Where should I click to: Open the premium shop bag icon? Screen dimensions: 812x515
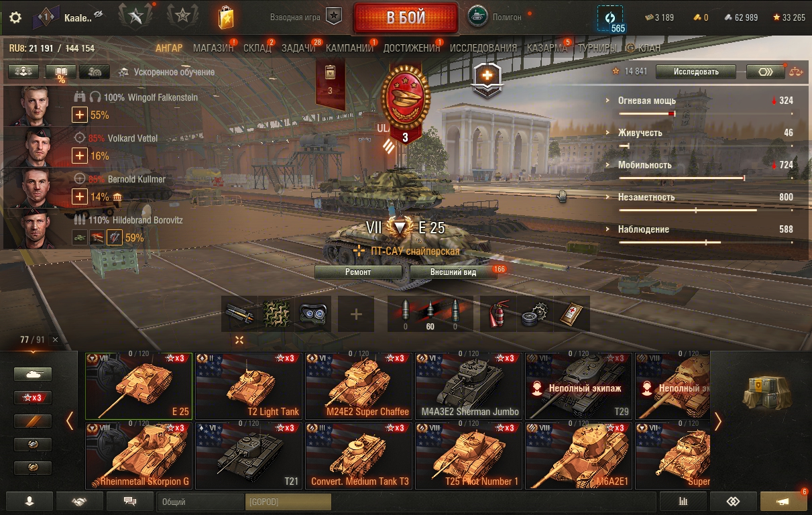(226, 17)
